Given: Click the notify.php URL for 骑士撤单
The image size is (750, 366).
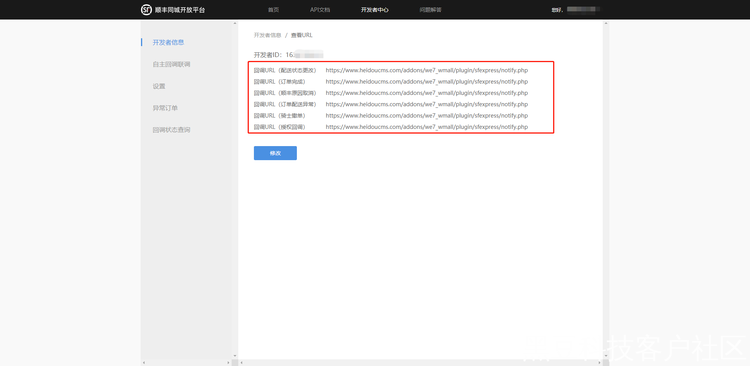Looking at the screenshot, I should click(427, 116).
